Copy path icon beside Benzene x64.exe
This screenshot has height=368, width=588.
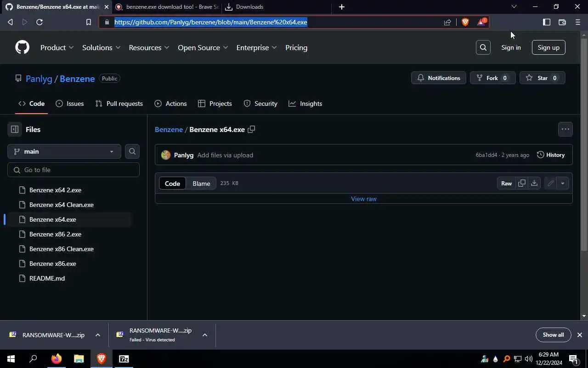(x=251, y=129)
